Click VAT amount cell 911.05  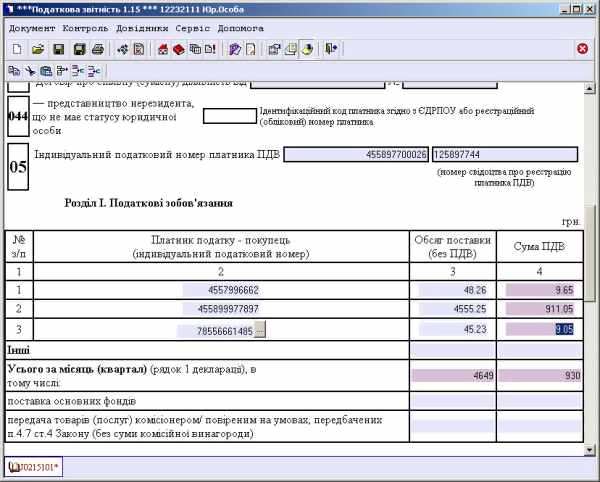pos(540,309)
